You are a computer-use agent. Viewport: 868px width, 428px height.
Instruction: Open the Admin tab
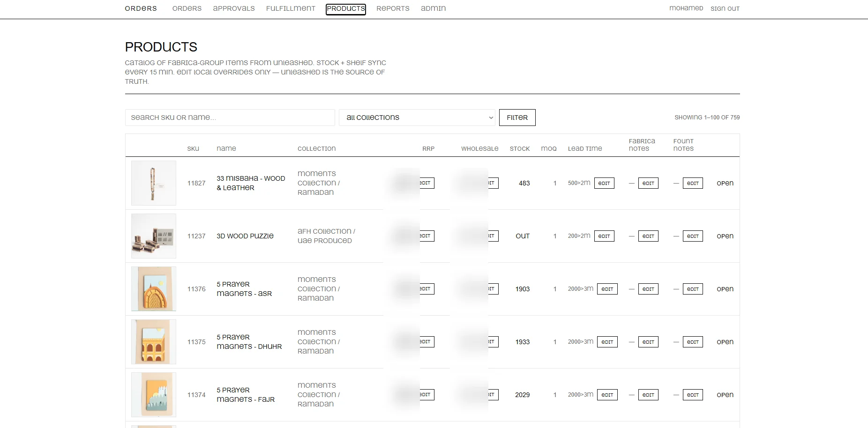click(x=433, y=8)
